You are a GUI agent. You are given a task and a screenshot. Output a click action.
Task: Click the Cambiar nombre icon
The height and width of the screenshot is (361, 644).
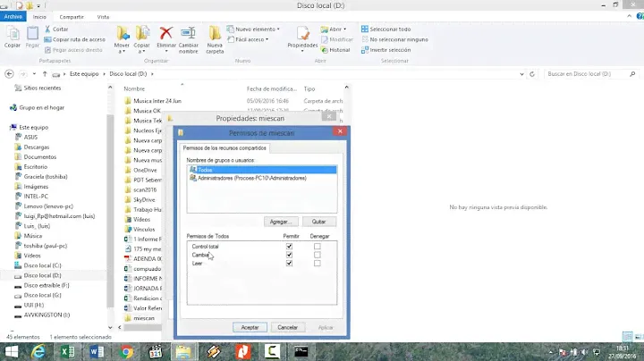pos(189,36)
